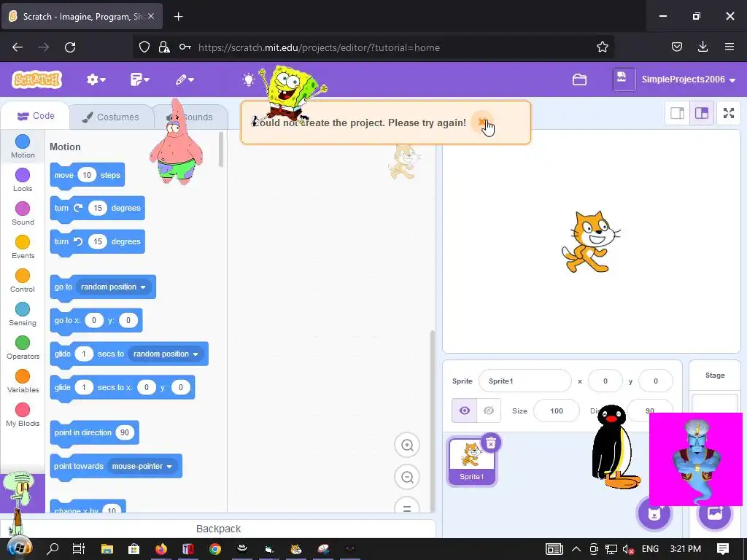Select the Events block category
747x560 pixels.
point(23,247)
